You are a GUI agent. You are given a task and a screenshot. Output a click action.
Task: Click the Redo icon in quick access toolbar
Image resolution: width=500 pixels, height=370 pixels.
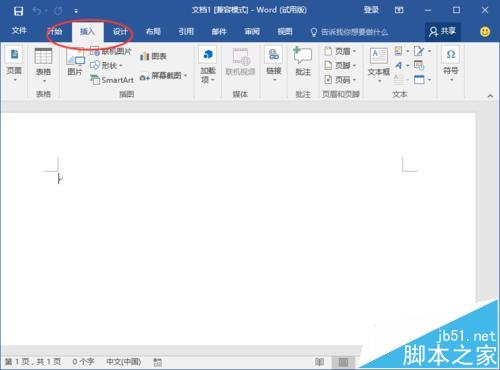coord(58,11)
